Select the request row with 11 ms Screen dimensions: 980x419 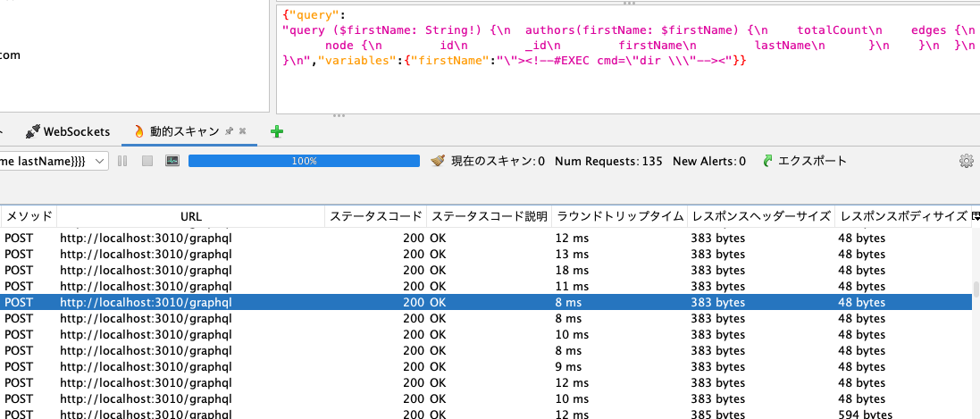(486, 287)
